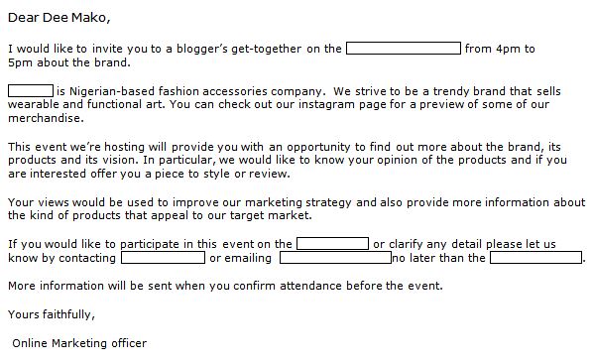Click the blank box after 'or emailing'
The width and height of the screenshot is (592, 364).
click(x=335, y=258)
